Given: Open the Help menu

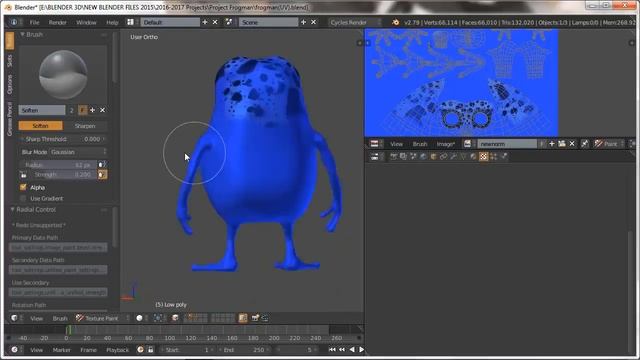Looking at the screenshot, I should 112,22.
